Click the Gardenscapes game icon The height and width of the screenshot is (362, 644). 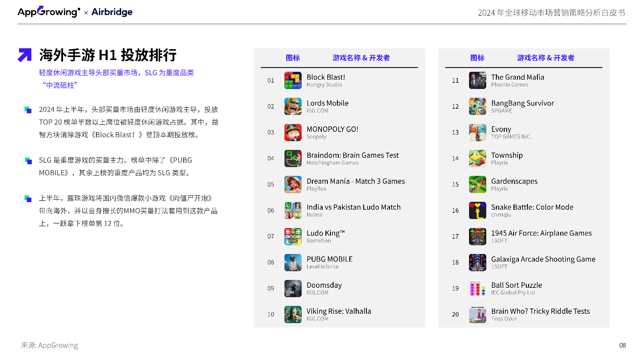pos(477,184)
